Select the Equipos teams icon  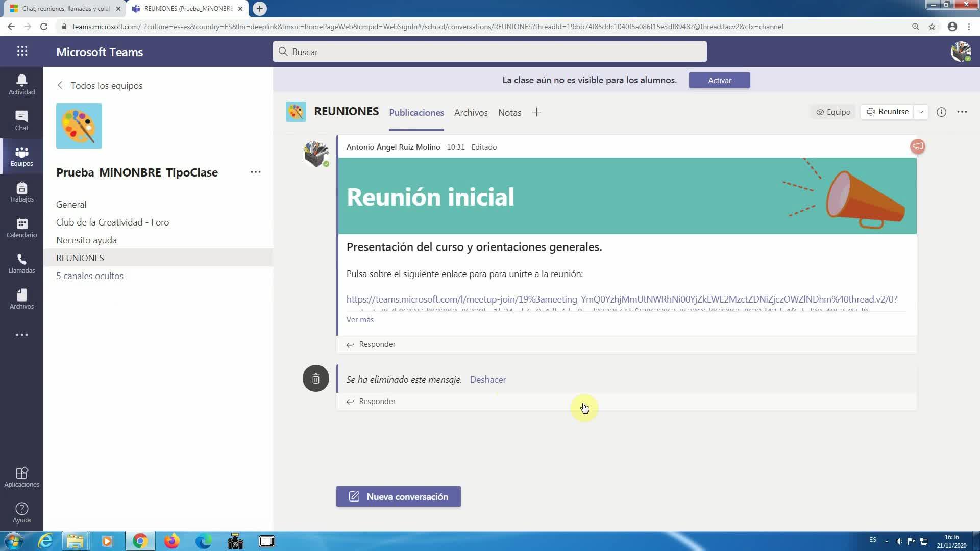pos(21,156)
